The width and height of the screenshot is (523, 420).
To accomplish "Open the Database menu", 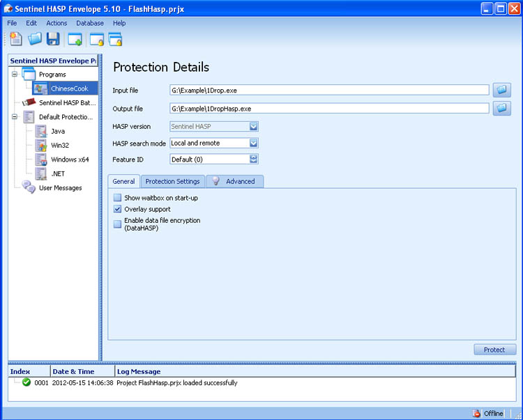I will (90, 23).
